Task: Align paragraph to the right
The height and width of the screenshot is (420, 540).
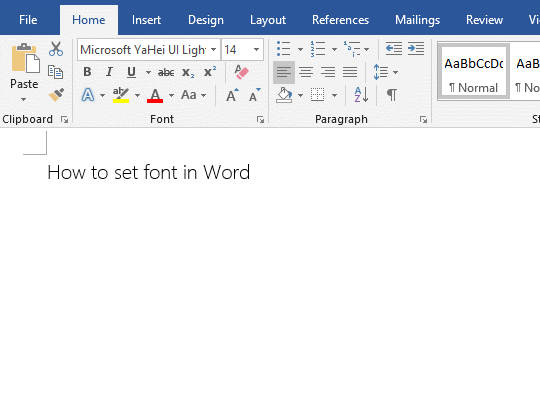Action: [328, 72]
